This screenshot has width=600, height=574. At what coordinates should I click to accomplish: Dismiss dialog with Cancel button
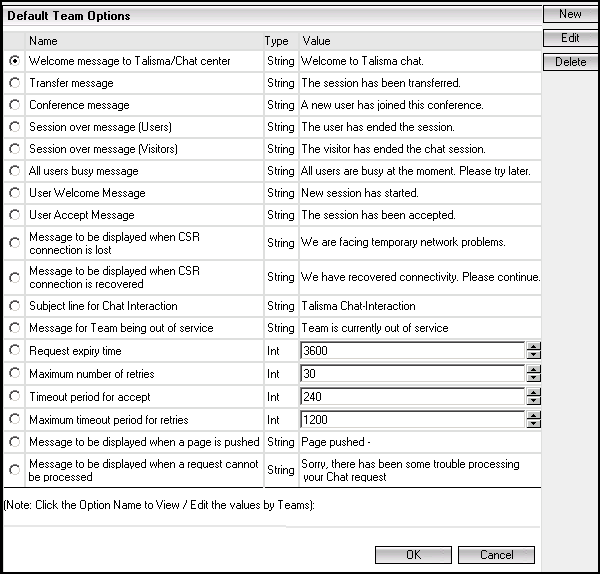[x=496, y=555]
